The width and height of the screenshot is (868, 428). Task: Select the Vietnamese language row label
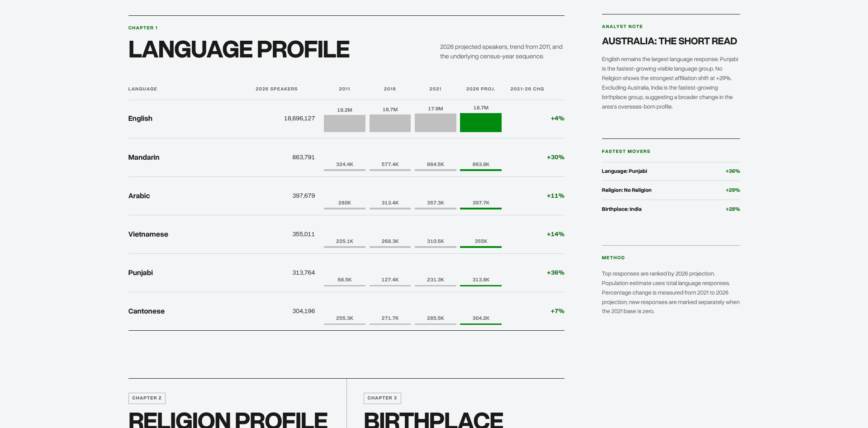pos(148,234)
